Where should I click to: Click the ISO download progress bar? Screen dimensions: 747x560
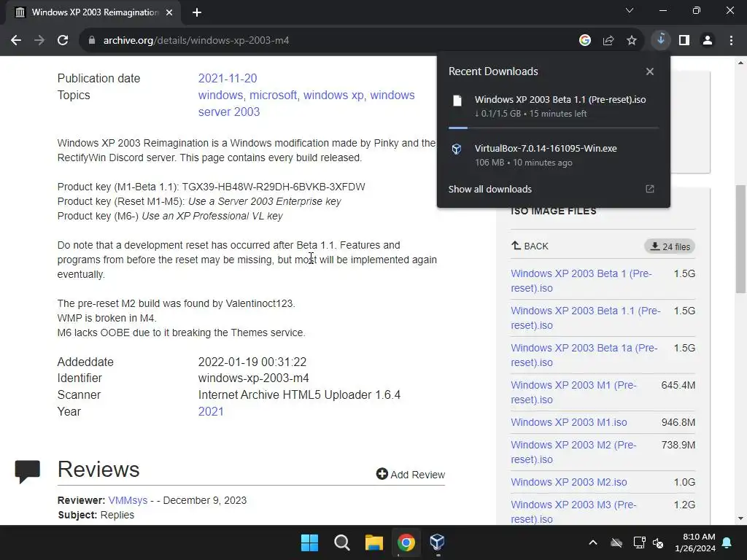[x=554, y=128]
